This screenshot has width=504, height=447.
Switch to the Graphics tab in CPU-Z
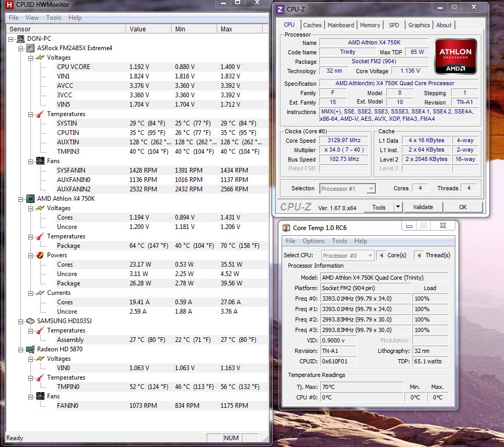419,25
